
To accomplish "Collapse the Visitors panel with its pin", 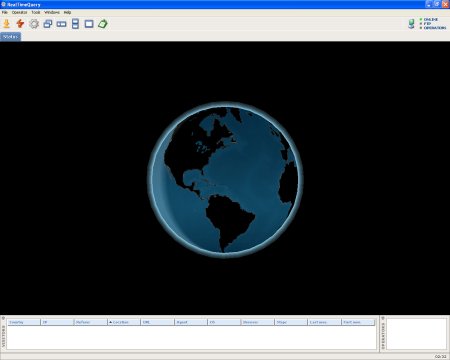I will (x=3, y=318).
